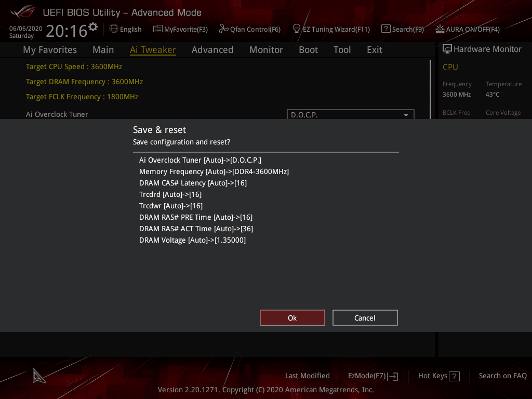Click 'Target CPU Speed : 3600MHz' text
Viewport: 532px width, 399px height.
[74, 66]
